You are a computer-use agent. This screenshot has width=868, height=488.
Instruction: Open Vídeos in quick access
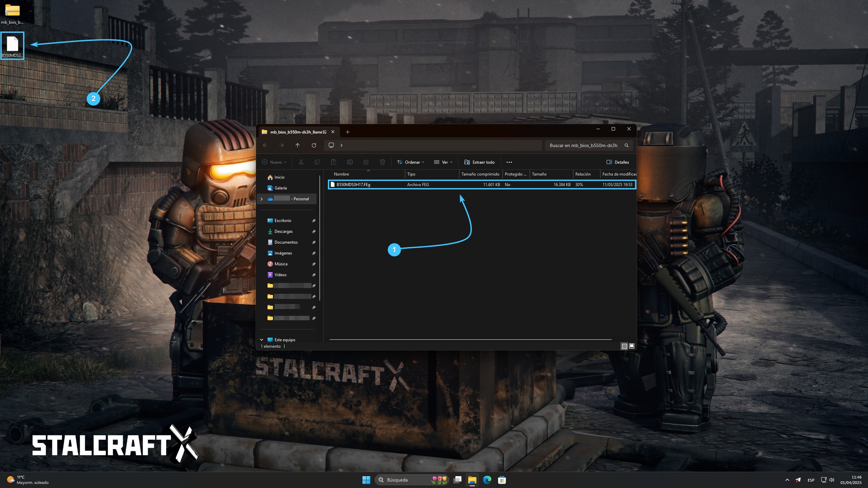tap(280, 275)
